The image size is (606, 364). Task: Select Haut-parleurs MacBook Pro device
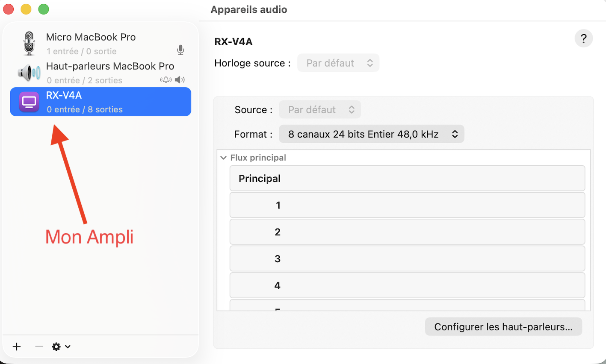pyautogui.click(x=110, y=73)
